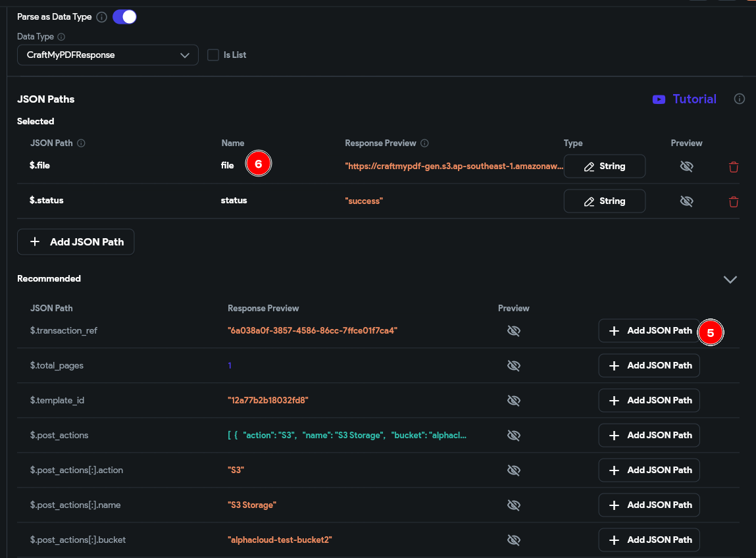Collapse the Recommended section
This screenshot has width=756, height=558.
pos(730,279)
